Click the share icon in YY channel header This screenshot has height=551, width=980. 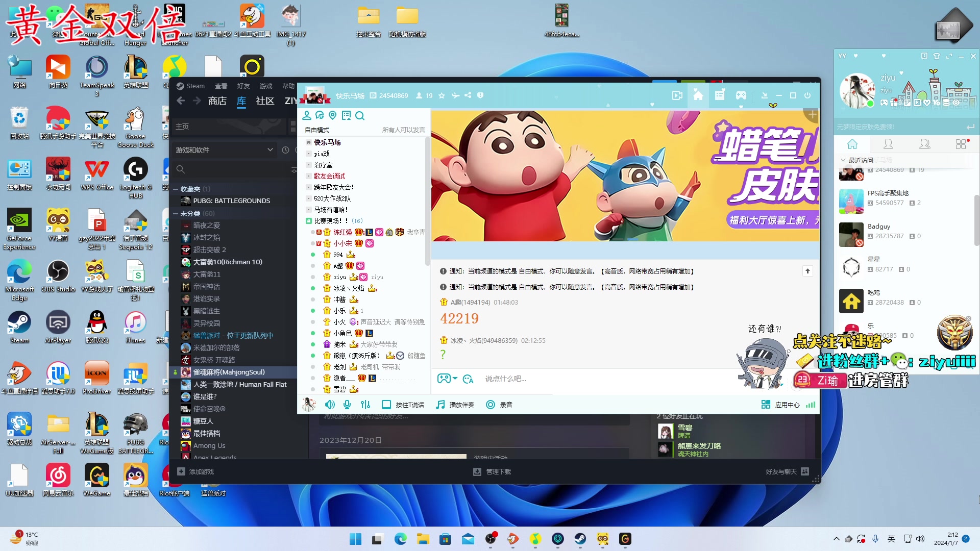(468, 95)
